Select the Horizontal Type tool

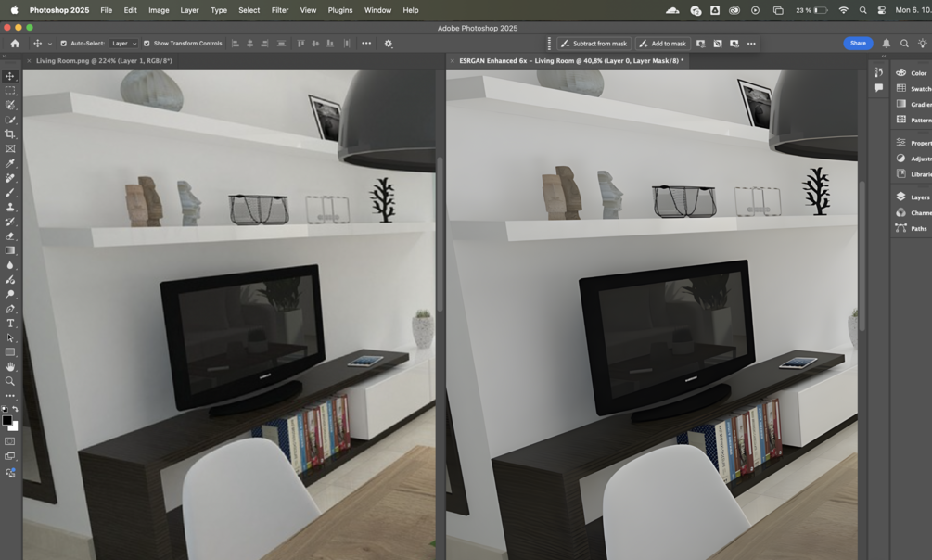(x=10, y=324)
